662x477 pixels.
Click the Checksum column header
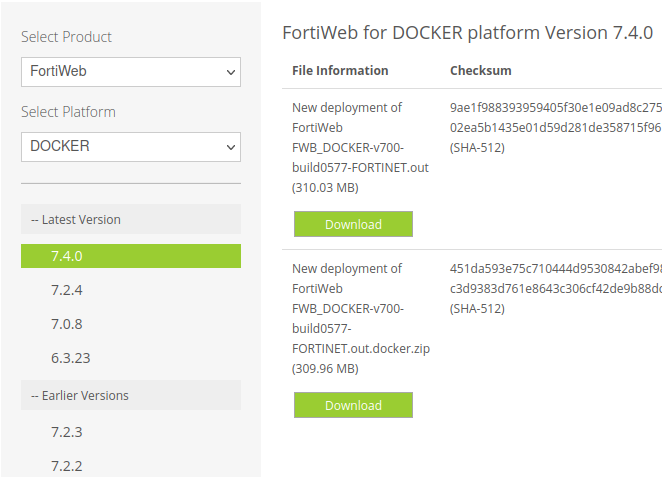[x=481, y=71]
